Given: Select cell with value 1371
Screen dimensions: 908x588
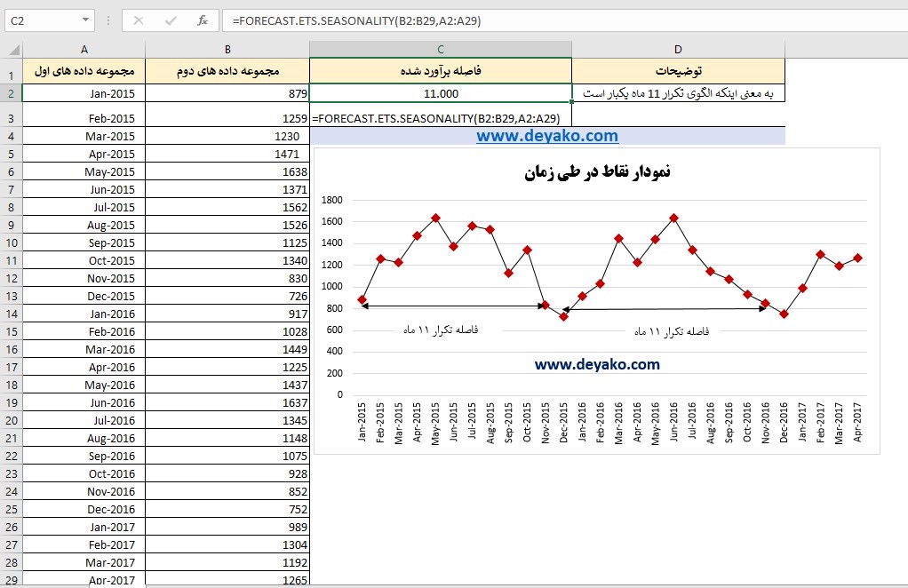Looking at the screenshot, I should pyautogui.click(x=227, y=189).
